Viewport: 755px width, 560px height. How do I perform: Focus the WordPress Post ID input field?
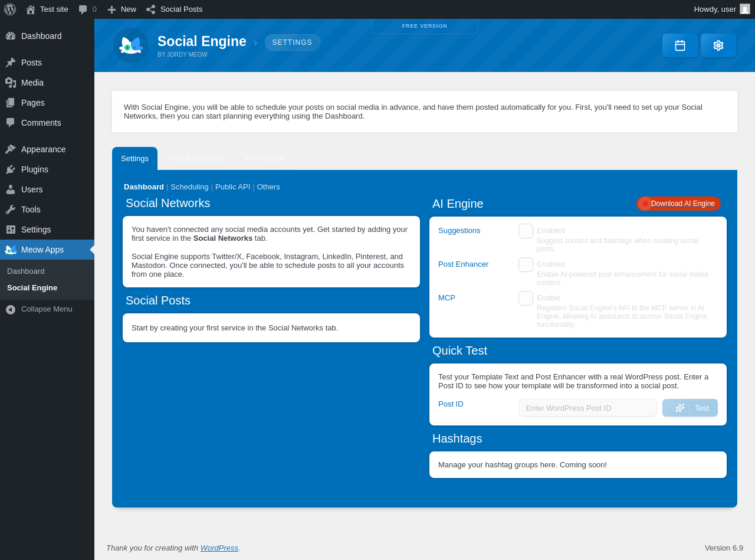click(x=587, y=408)
